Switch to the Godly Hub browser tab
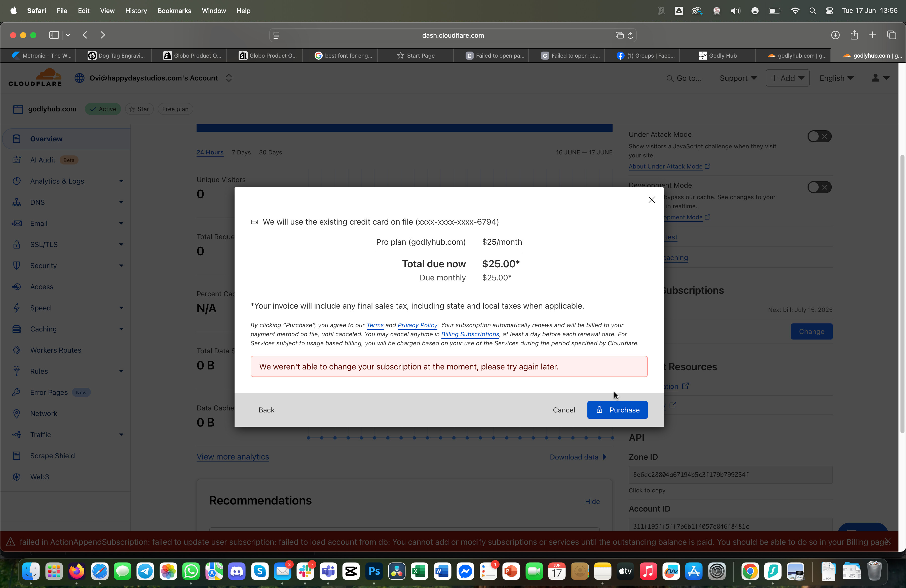906x588 pixels. [717, 56]
